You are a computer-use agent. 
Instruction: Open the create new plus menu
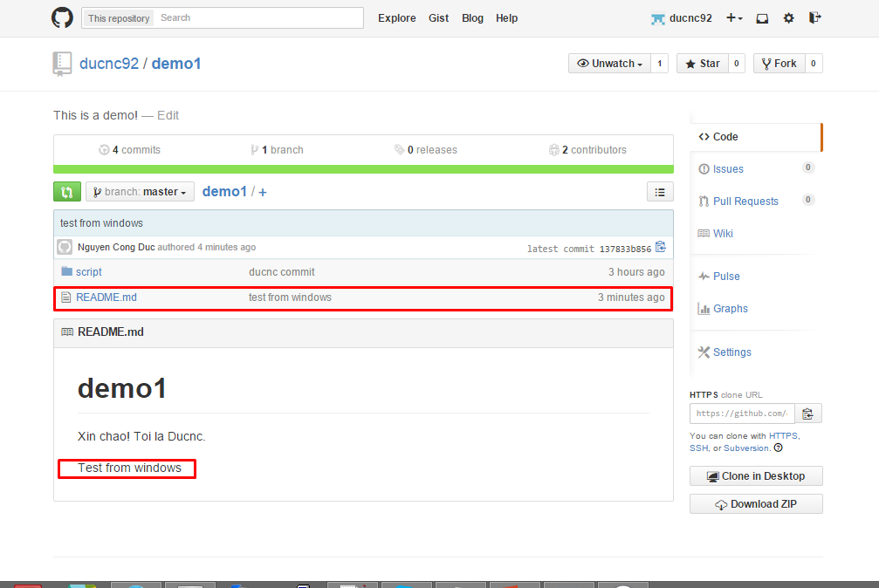(734, 18)
